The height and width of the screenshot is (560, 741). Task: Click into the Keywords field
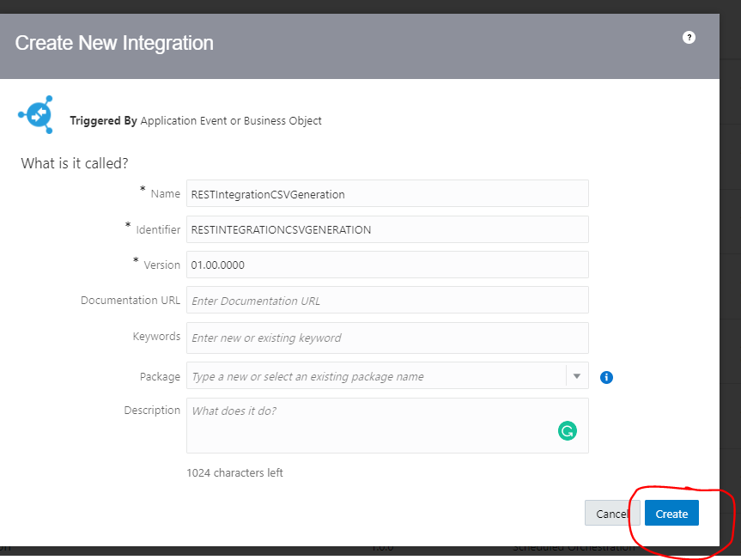[387, 338]
